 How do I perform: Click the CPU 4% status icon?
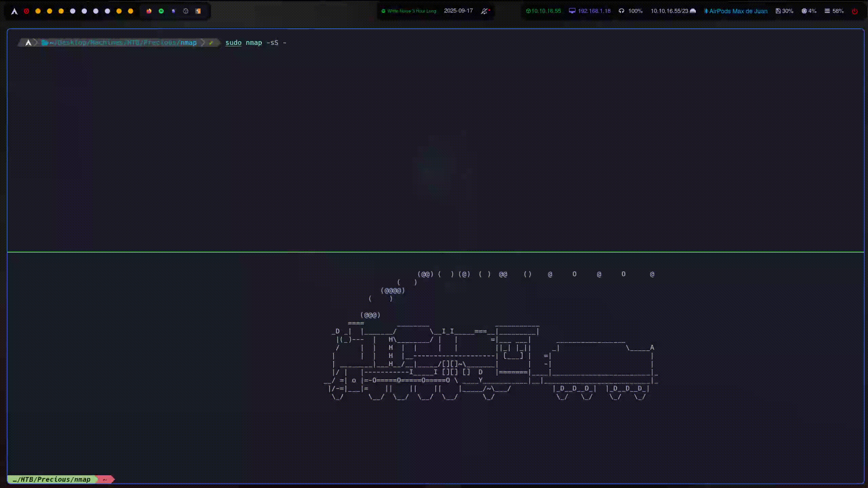click(x=809, y=11)
